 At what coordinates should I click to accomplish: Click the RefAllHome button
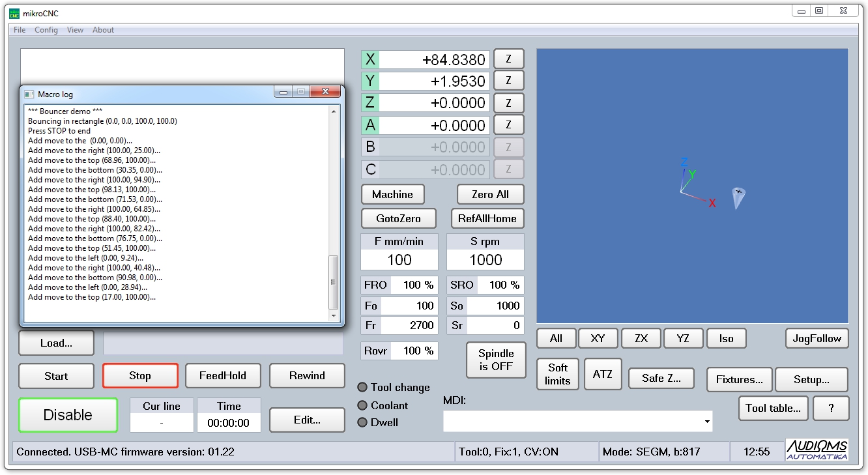487,218
